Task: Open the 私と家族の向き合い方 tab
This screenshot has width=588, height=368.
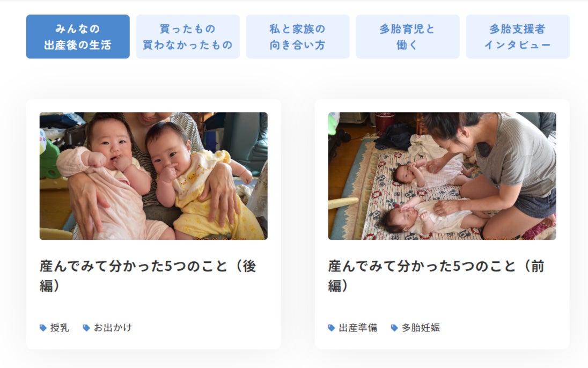Action: pos(298,37)
